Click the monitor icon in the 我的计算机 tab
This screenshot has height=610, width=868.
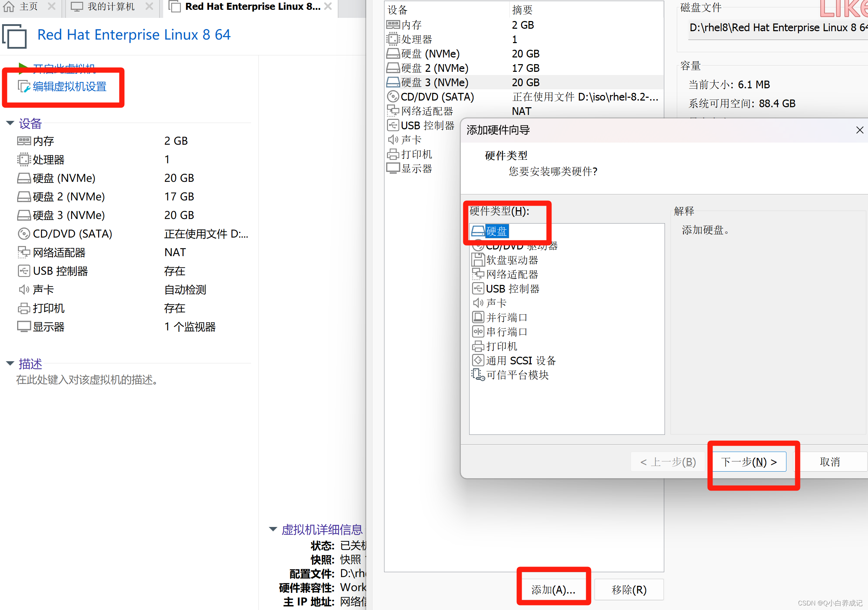(x=77, y=7)
